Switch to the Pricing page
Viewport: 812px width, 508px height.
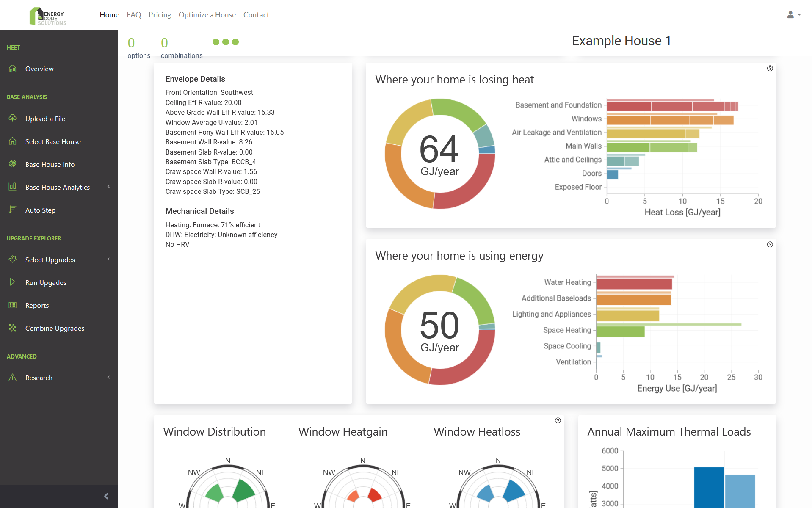(160, 14)
